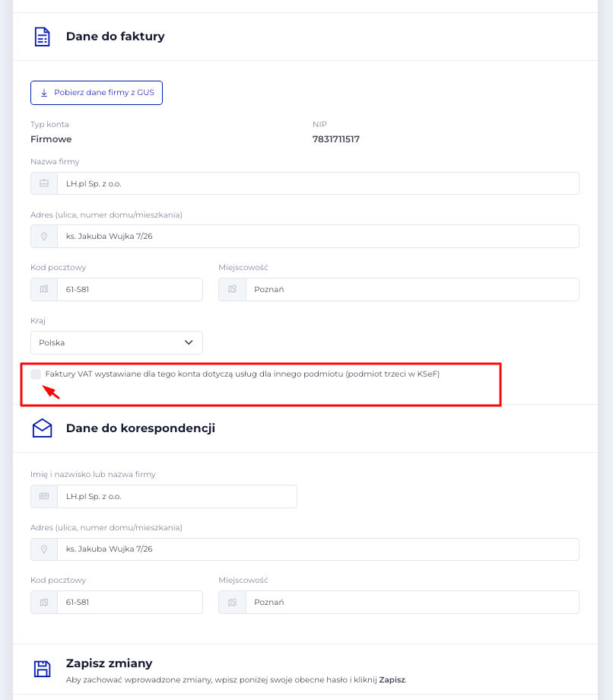
Task: Click the briefcase icon in Nazwa firmy field
Action: 44,183
